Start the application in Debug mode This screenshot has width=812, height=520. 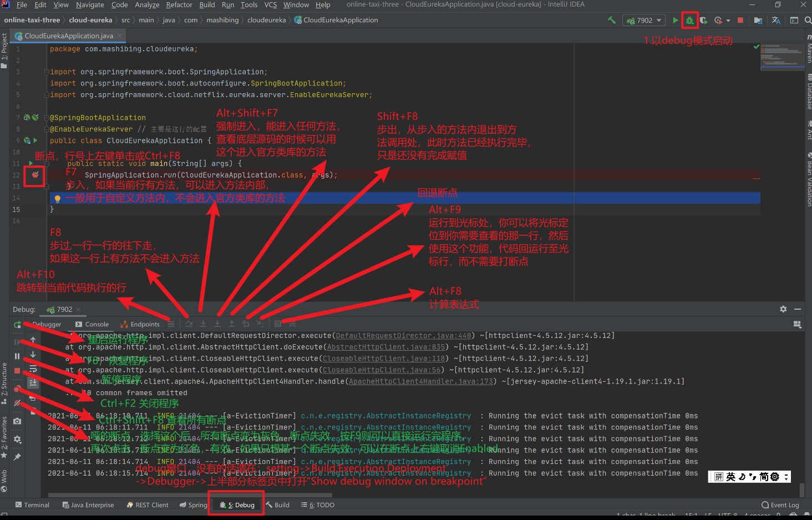coord(689,21)
